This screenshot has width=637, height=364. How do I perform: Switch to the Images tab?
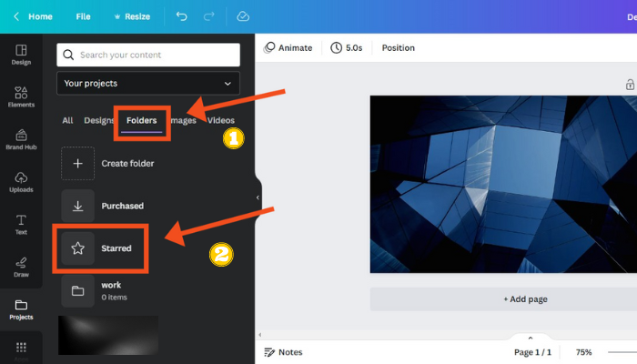[183, 120]
